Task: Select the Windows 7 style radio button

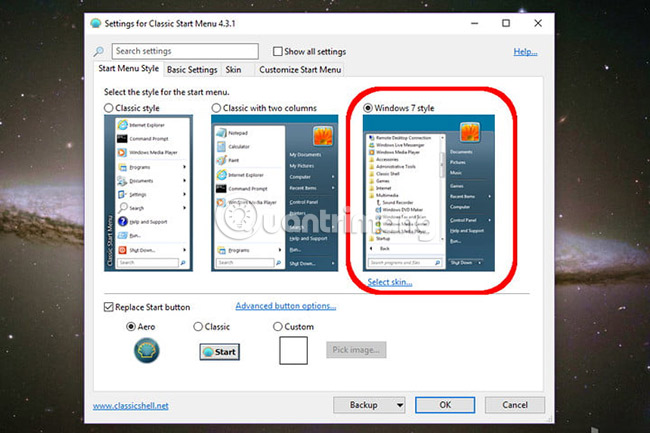Action: pyautogui.click(x=368, y=108)
